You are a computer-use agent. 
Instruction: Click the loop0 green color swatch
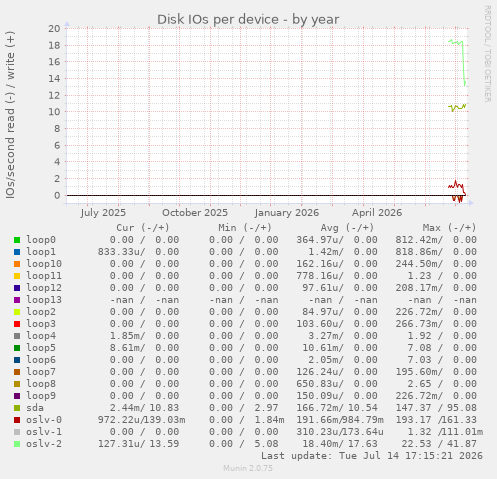[x=17, y=240]
